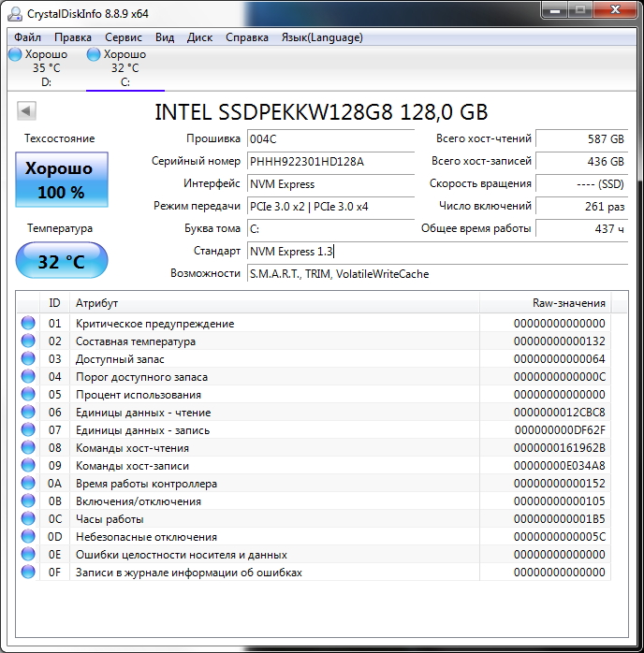Click the Хорошо 100 % health status button

(62, 180)
